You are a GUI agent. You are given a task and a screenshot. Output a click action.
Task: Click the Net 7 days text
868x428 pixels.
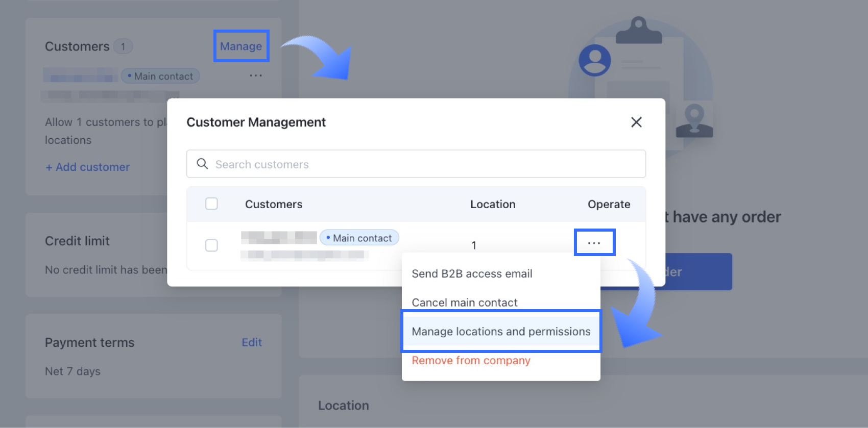[73, 371]
